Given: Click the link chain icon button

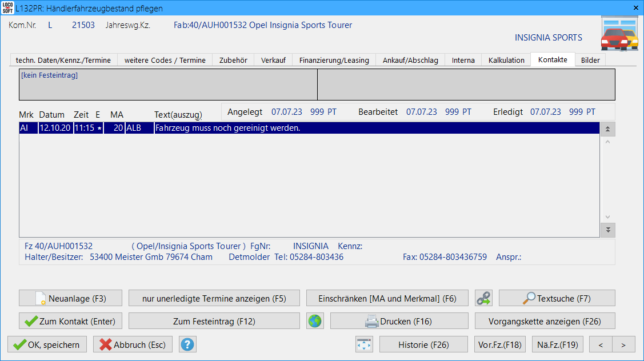Looking at the screenshot, I should tap(483, 298).
